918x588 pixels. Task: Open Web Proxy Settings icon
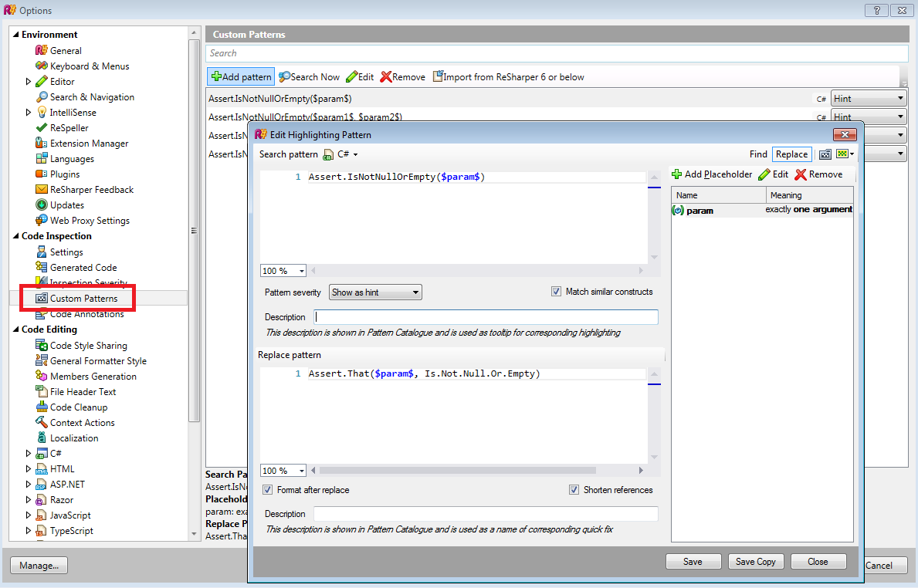(41, 220)
